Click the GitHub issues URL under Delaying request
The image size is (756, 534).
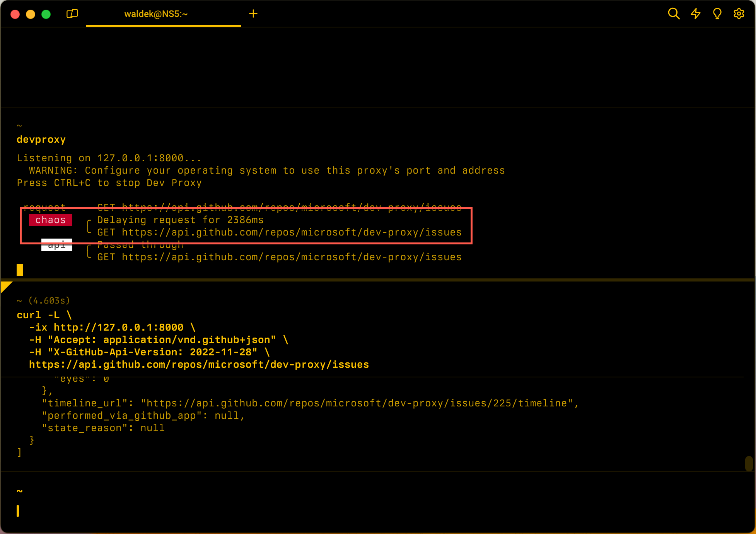tap(292, 232)
